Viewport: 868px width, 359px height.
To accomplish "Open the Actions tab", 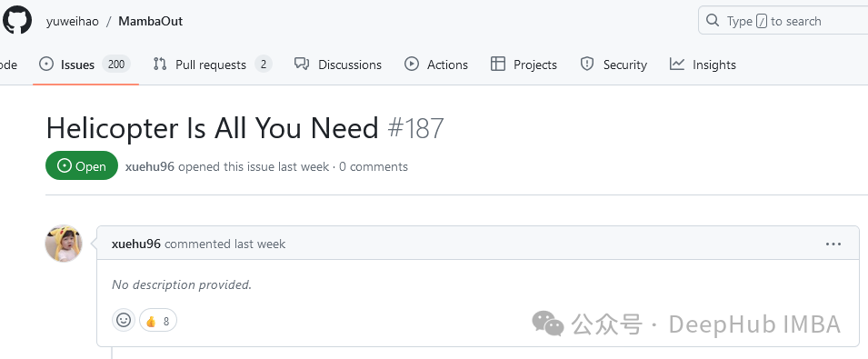I will pos(436,65).
